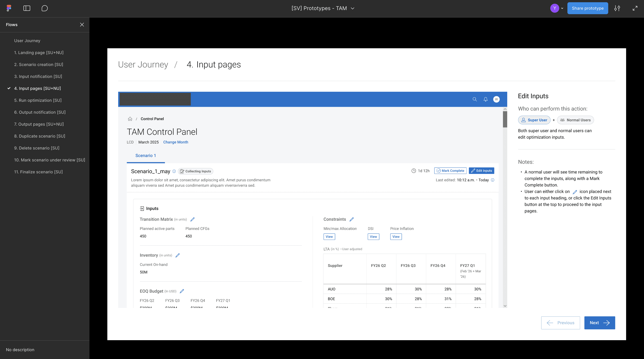Click pencil icon next to Transition Matrix
This screenshot has height=359, width=644.
click(x=192, y=219)
